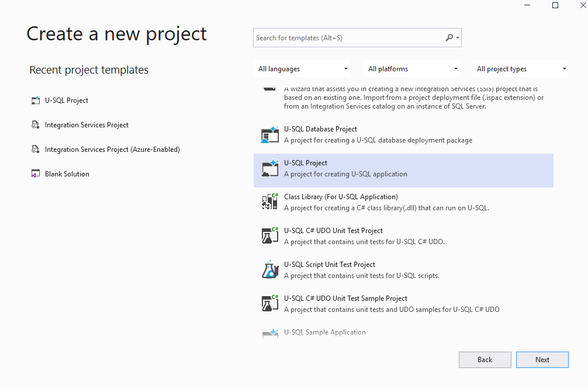
Task: Expand the All languages dropdown
Action: pyautogui.click(x=303, y=69)
